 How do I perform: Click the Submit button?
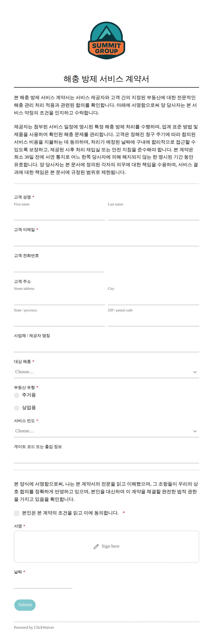tap(25, 605)
